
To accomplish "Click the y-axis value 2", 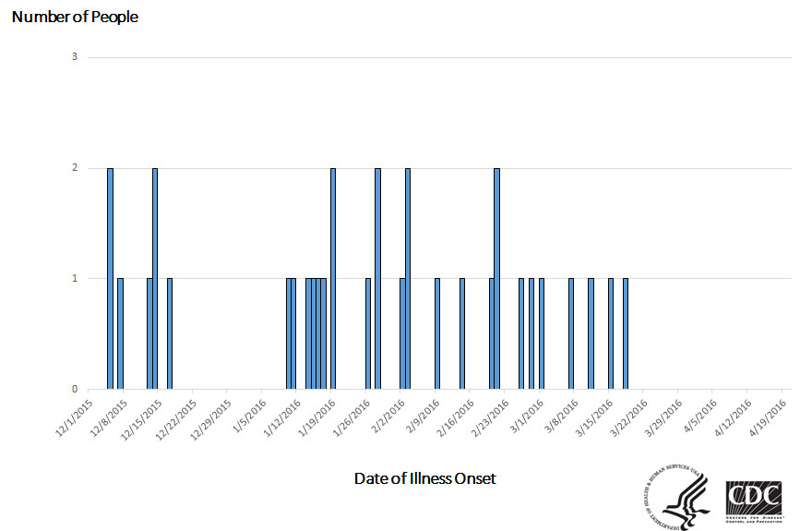I will 75,167.
